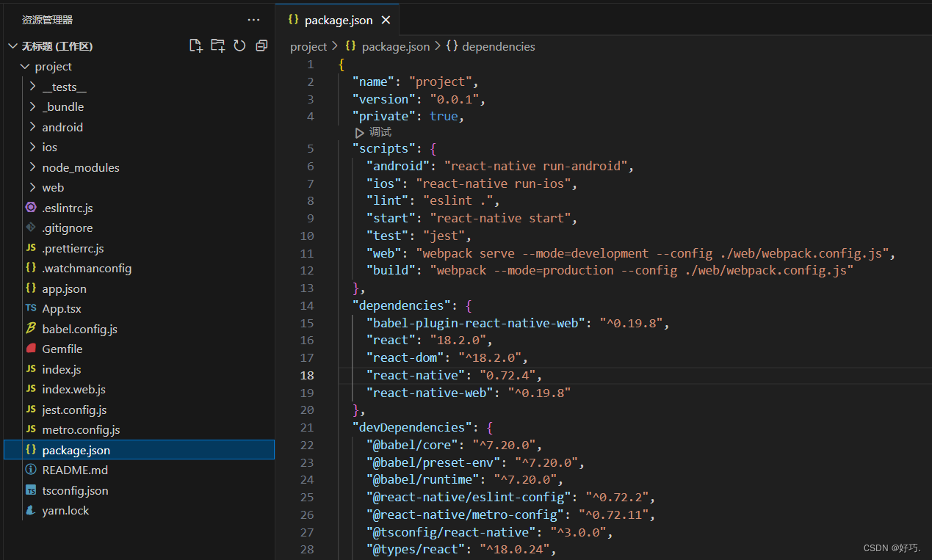Image resolution: width=932 pixels, height=560 pixels.
Task: Click the "eslint ." lint script value
Action: (x=458, y=201)
